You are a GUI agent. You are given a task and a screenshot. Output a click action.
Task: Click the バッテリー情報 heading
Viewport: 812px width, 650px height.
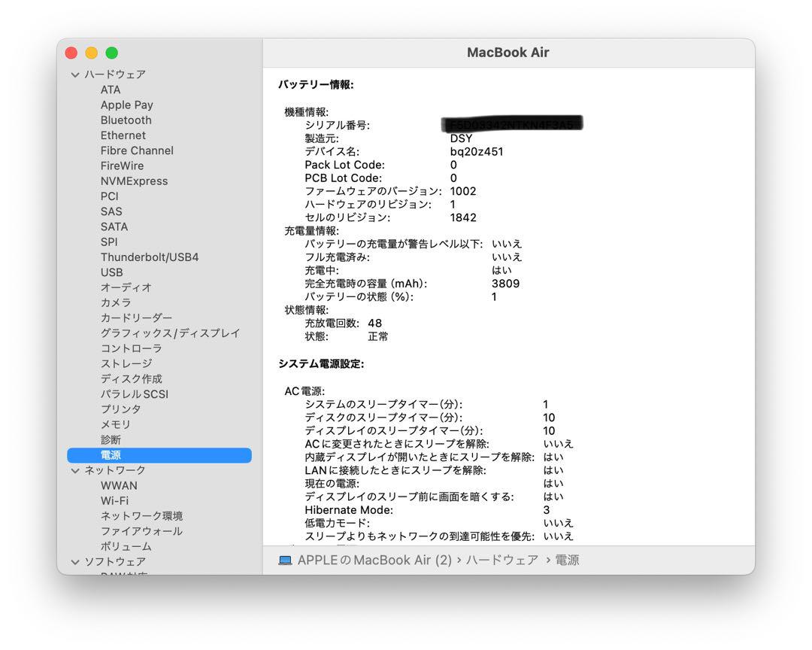point(316,84)
